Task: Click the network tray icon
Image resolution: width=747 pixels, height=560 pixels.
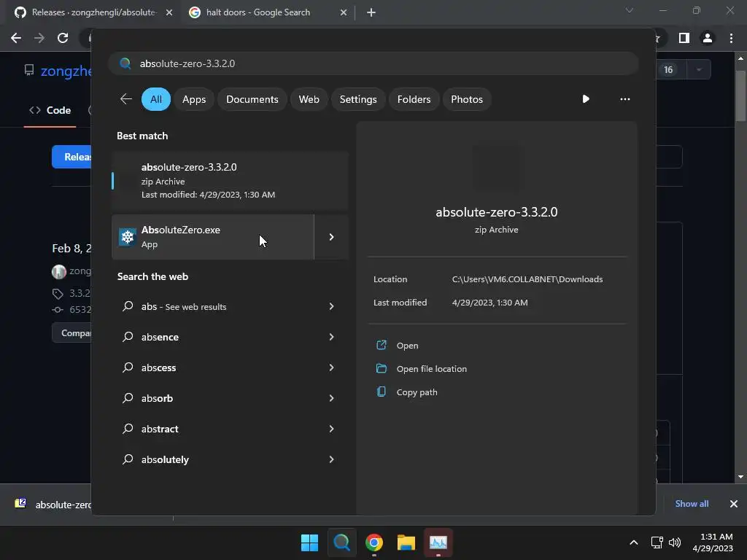Action: pyautogui.click(x=657, y=542)
